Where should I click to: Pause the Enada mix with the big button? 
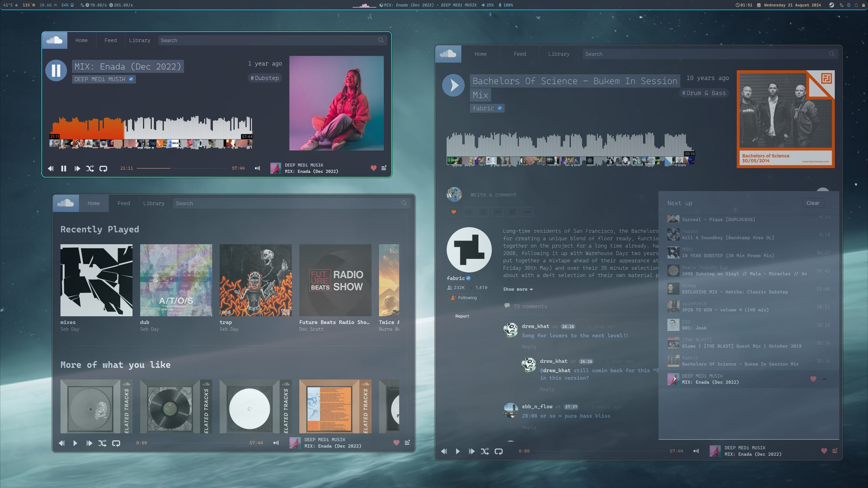tap(56, 70)
